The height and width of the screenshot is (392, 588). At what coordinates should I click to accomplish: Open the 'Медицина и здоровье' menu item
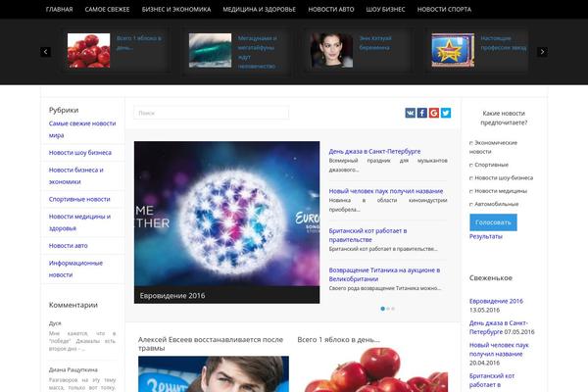pos(259,10)
